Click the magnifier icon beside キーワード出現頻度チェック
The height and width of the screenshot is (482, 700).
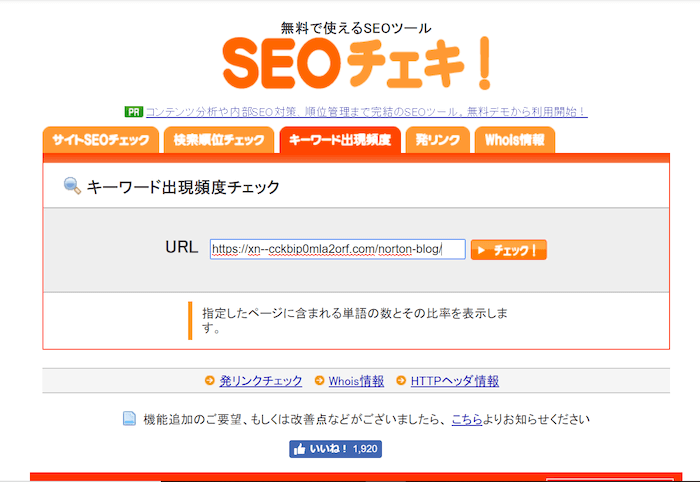[72, 186]
